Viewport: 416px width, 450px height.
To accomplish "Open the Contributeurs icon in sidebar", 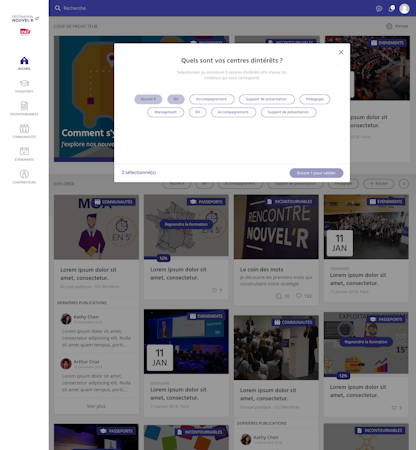I will click(24, 174).
